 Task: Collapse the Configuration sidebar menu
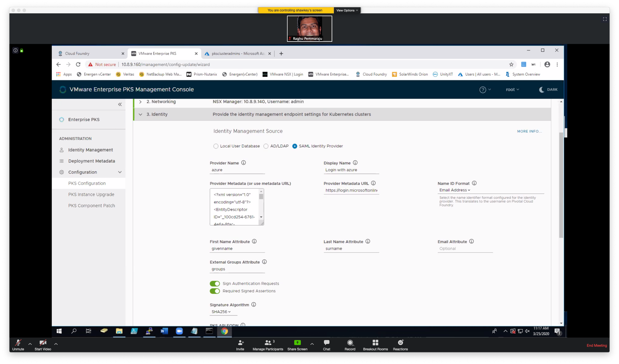[x=120, y=172]
